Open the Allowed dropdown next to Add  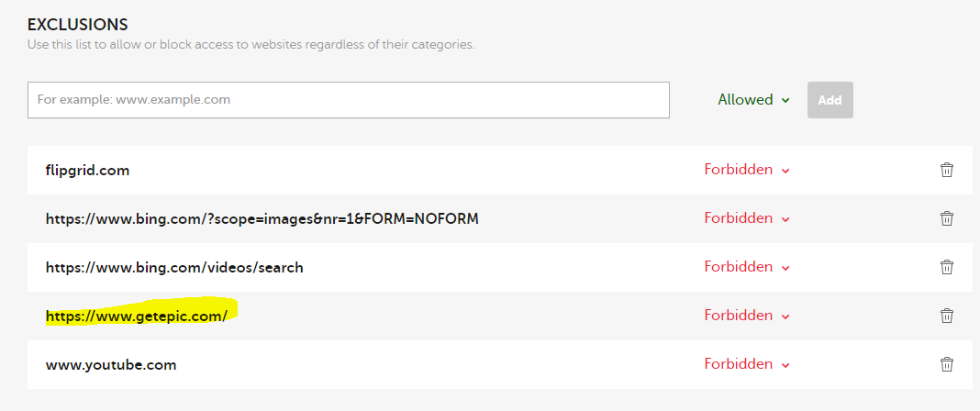(753, 100)
